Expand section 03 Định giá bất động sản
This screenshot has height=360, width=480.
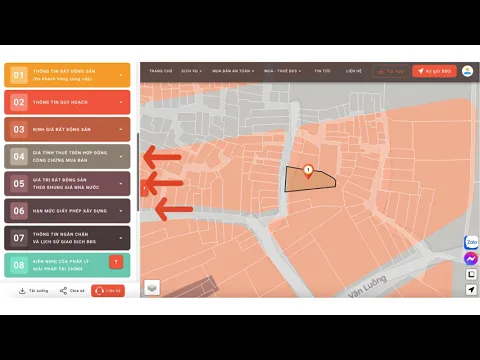[x=67, y=129]
